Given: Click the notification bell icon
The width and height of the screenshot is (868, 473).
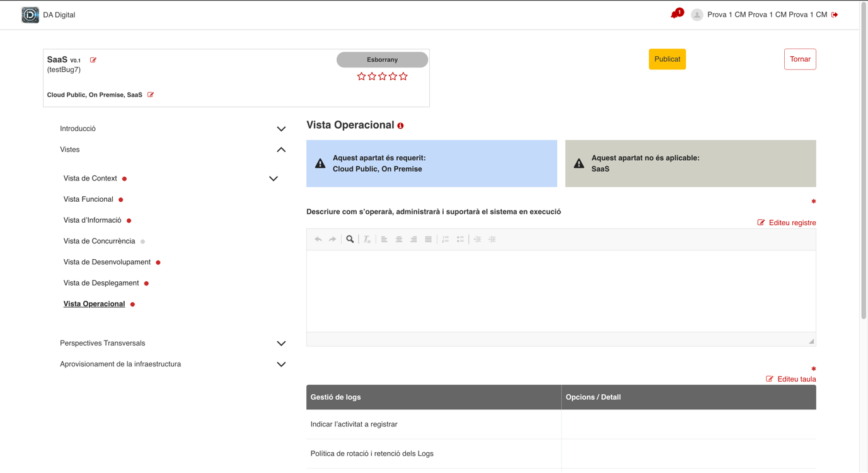Looking at the screenshot, I should click(676, 14).
